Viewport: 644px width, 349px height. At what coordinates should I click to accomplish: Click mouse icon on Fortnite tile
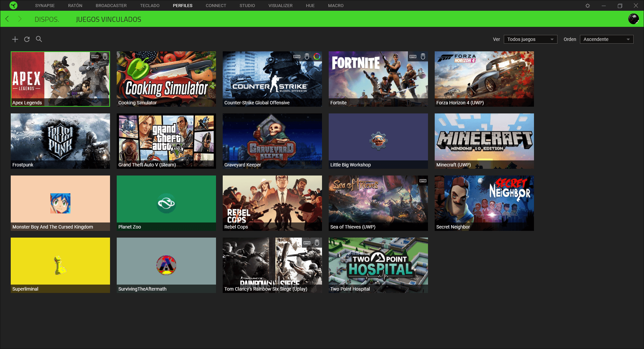tap(423, 56)
